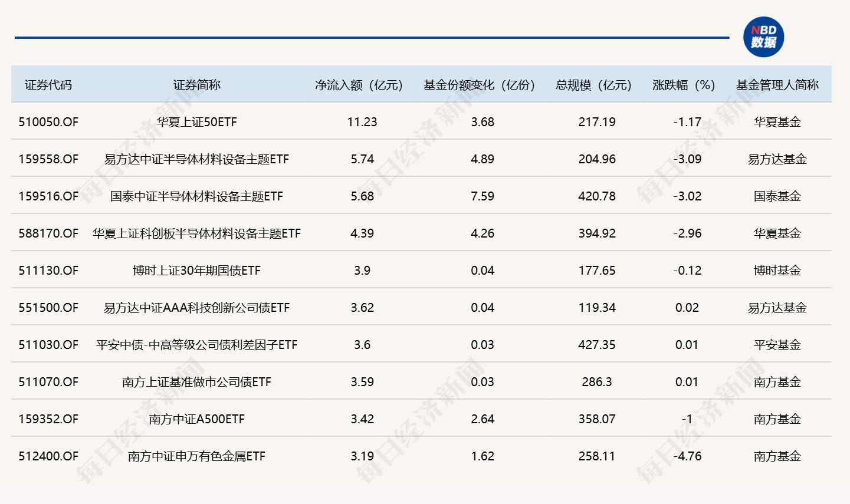Viewport: 850px width, 504px height.
Task: Click the 基金份额变化（亿份） column header
Action: click(480, 85)
